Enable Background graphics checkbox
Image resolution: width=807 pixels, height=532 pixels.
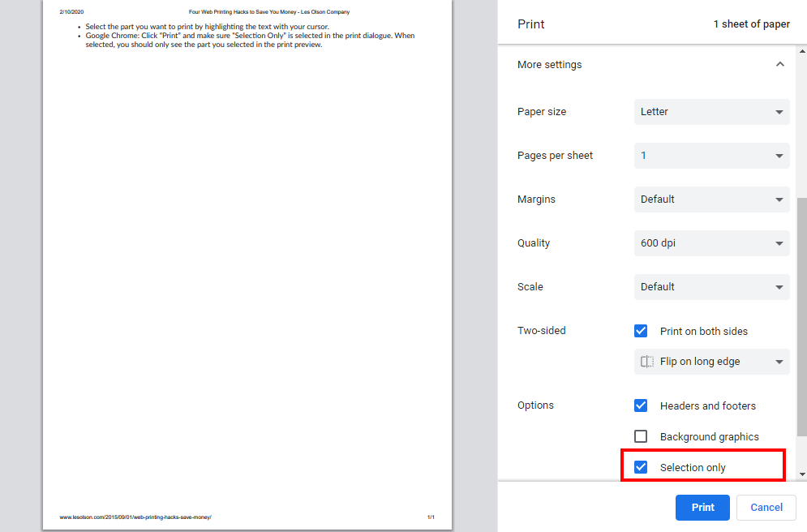(x=641, y=436)
